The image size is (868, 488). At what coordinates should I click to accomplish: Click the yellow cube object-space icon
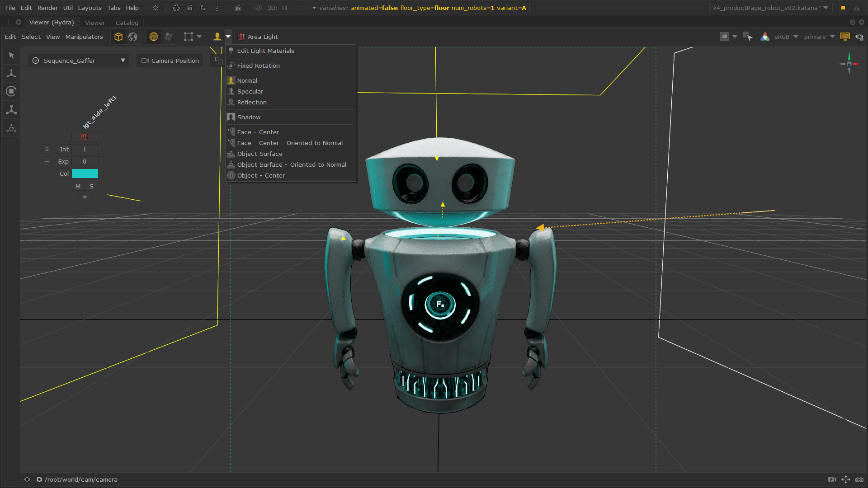point(118,37)
